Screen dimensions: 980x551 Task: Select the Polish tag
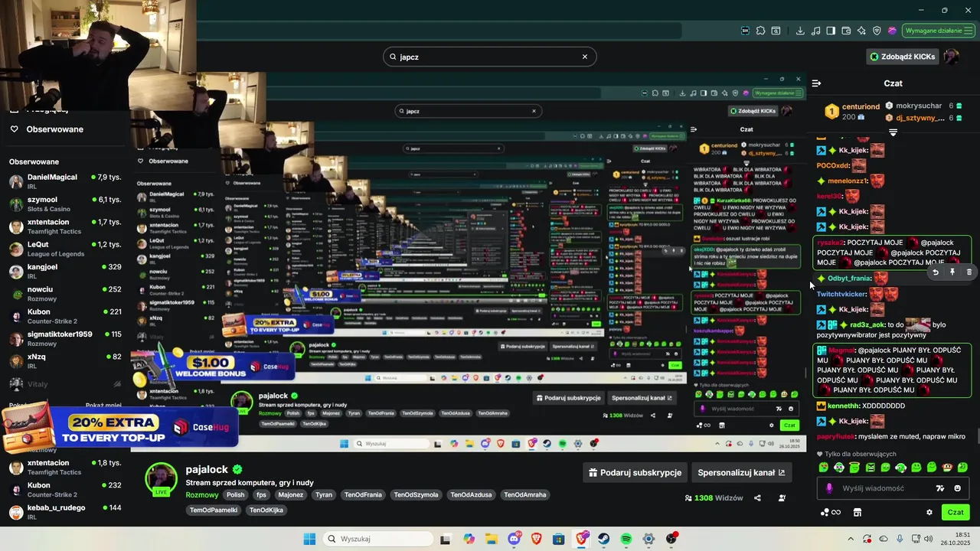[236, 495]
